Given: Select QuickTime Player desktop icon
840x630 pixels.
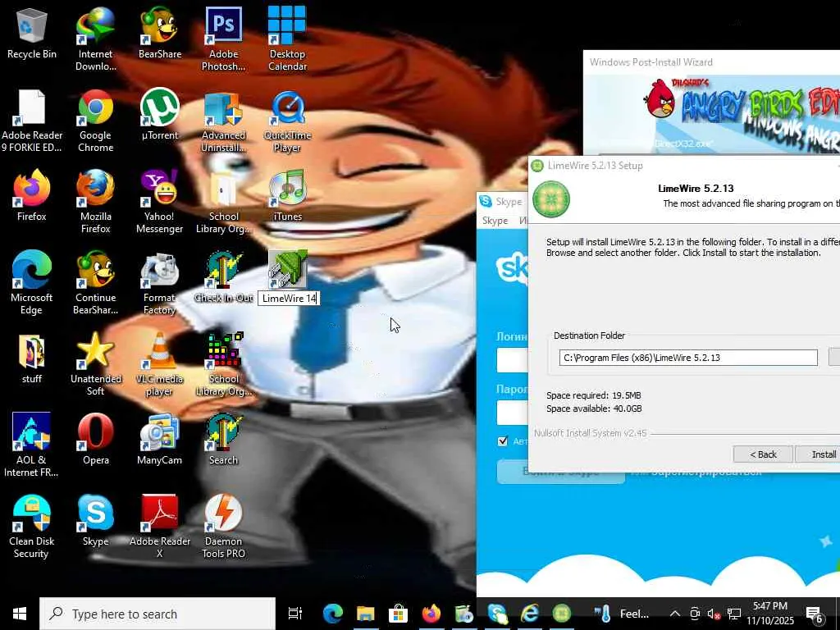Looking at the screenshot, I should point(287,121).
